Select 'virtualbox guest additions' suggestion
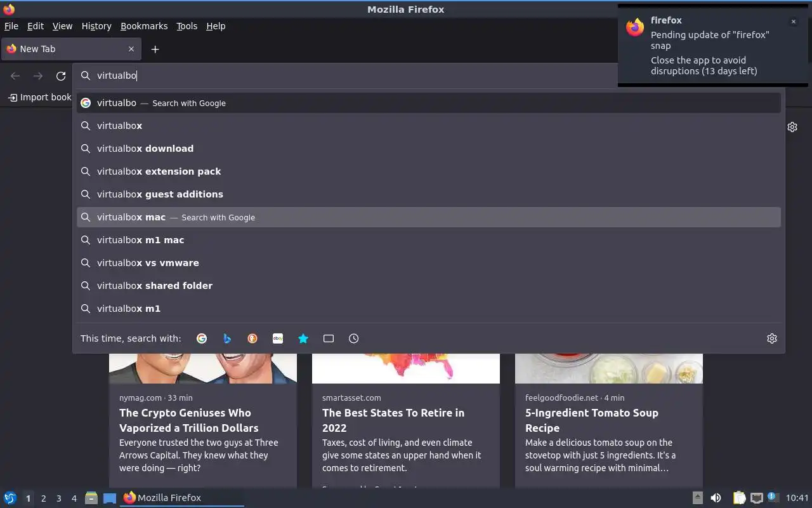 pos(429,194)
